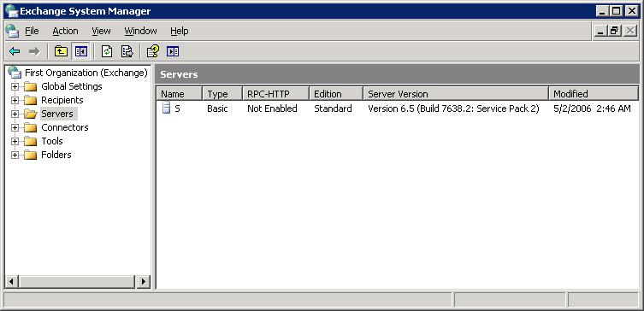This screenshot has width=644, height=311.
Task: Click the Forward arrow toolbar icon
Action: (x=34, y=51)
